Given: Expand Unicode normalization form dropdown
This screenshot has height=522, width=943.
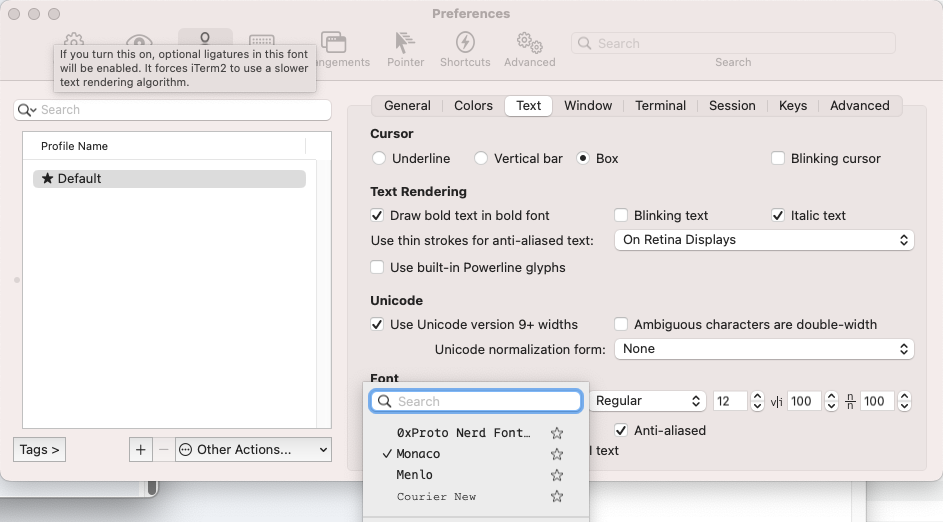Looking at the screenshot, I should [x=763, y=349].
